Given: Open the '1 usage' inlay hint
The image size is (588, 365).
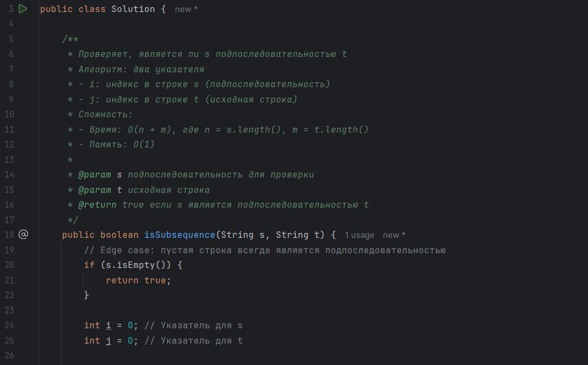Looking at the screenshot, I should pos(359,235).
